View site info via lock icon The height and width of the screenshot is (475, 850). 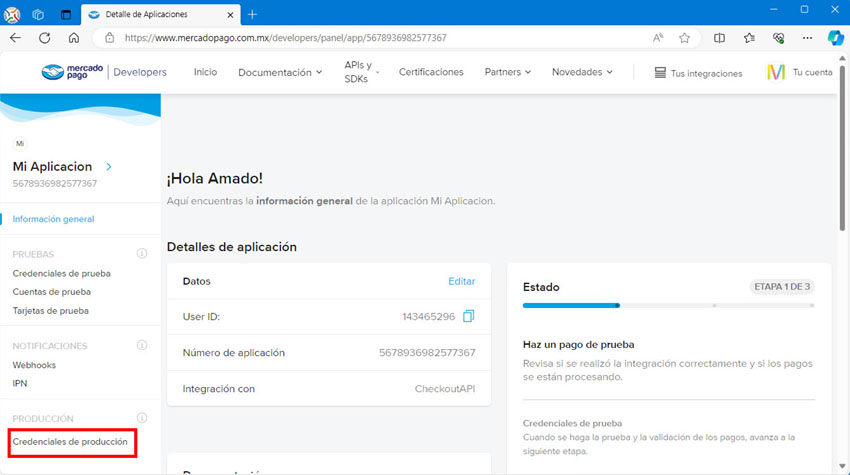coord(110,38)
